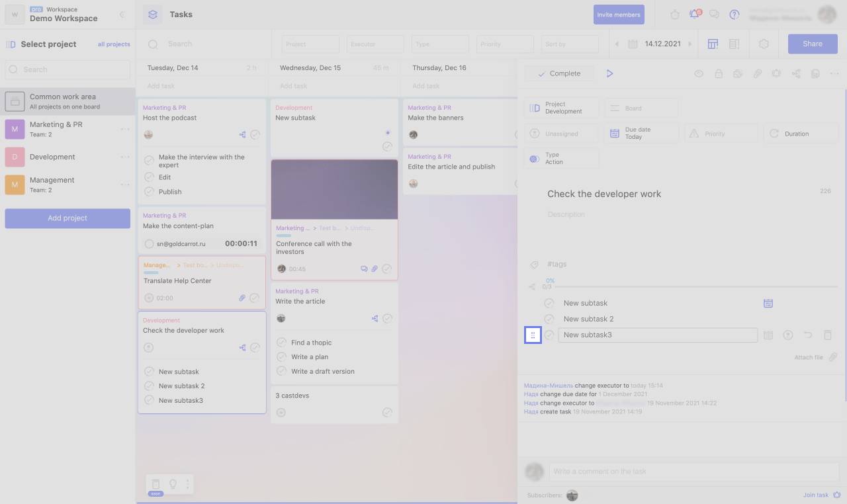
Task: Toggle completion circle for New subtask 2
Action: click(x=549, y=319)
